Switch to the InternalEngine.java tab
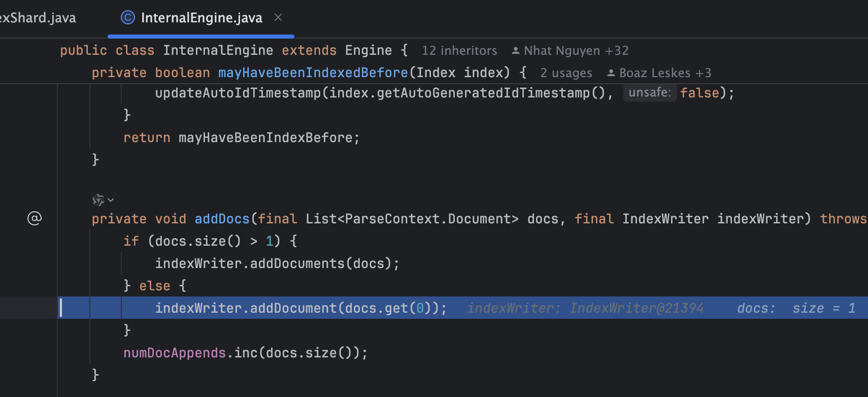This screenshot has width=868, height=397. coord(201,18)
